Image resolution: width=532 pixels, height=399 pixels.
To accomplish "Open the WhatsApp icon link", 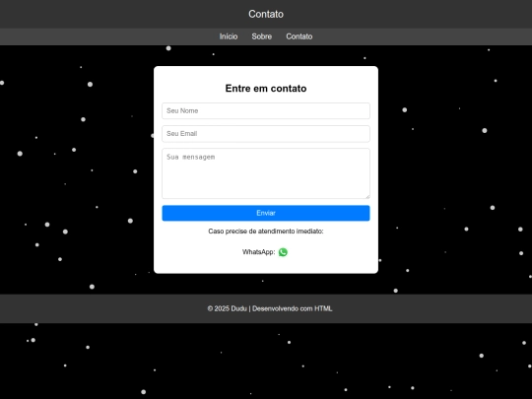I will [283, 252].
